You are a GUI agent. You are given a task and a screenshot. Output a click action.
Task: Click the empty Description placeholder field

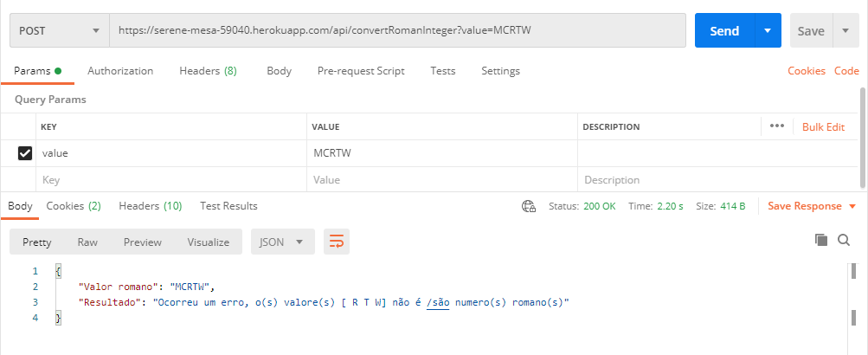click(x=717, y=179)
